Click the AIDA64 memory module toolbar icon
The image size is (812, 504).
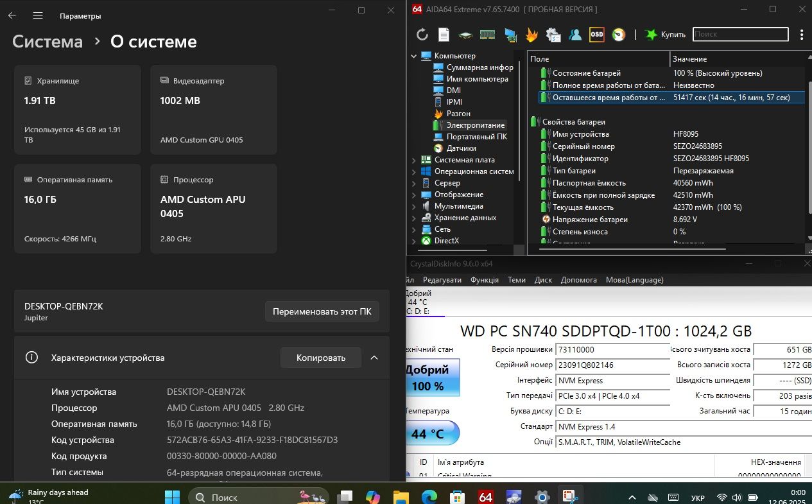(488, 35)
